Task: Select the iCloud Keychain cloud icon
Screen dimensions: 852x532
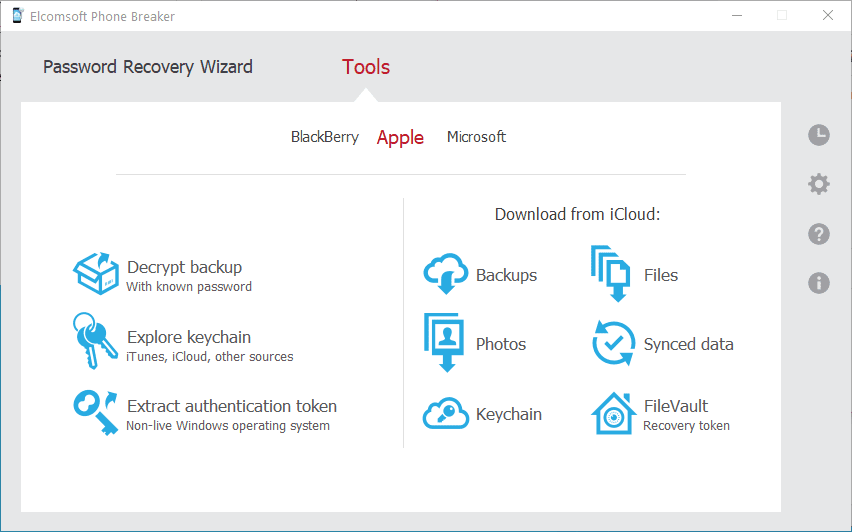Action: click(x=446, y=414)
